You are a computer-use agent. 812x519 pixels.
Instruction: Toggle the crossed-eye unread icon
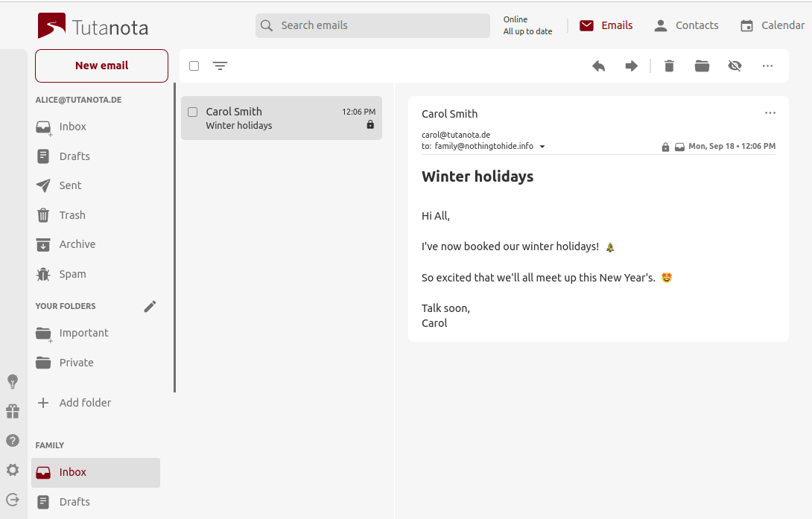(735, 66)
